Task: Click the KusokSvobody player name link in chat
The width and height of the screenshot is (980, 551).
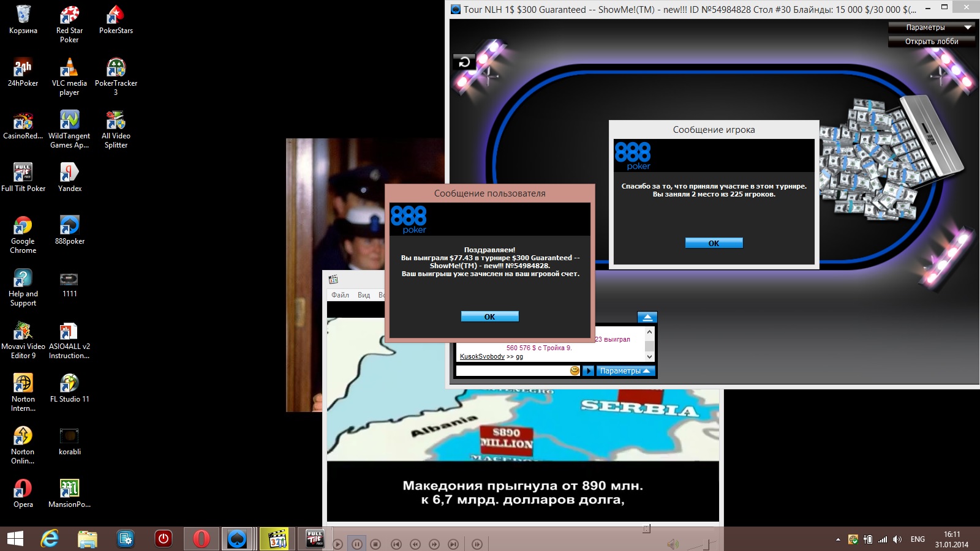Action: click(482, 356)
